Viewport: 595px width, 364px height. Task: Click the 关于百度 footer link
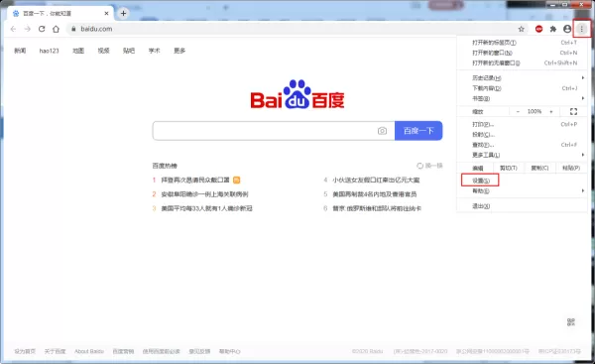[55, 351]
